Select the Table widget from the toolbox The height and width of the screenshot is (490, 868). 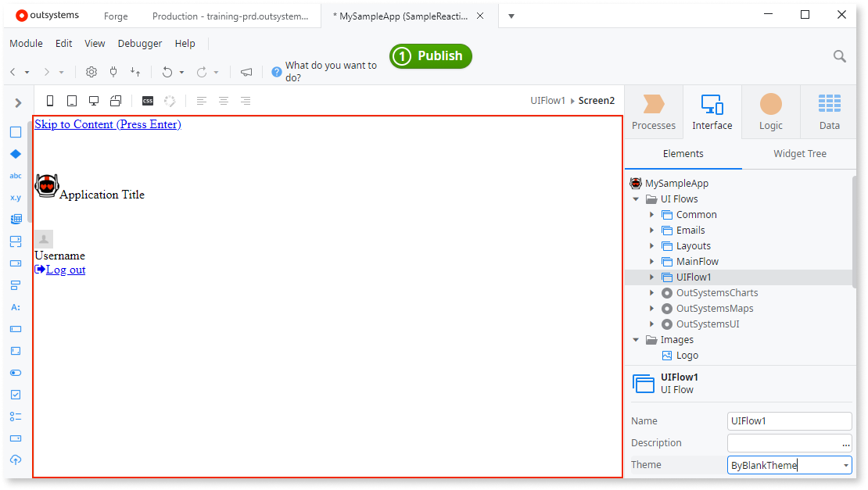(16, 219)
